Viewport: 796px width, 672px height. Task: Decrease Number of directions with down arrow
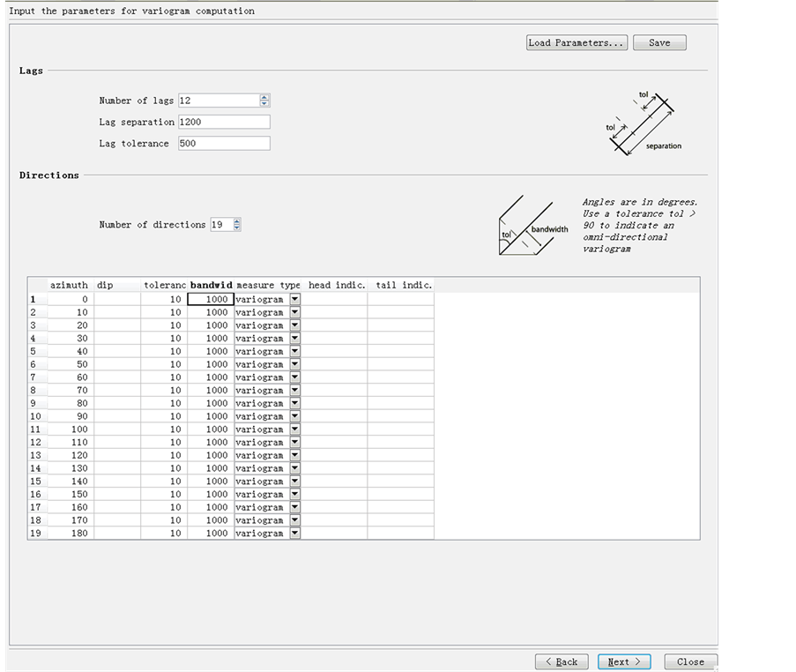236,228
